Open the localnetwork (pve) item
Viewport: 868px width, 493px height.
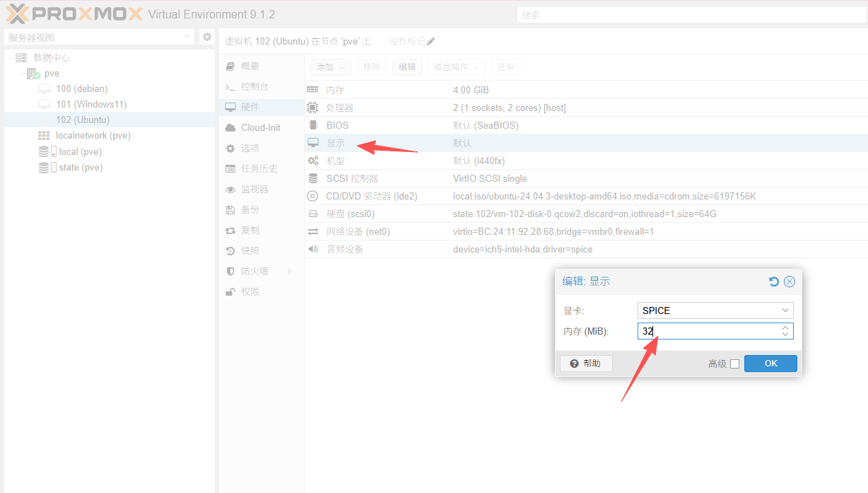[x=93, y=135]
